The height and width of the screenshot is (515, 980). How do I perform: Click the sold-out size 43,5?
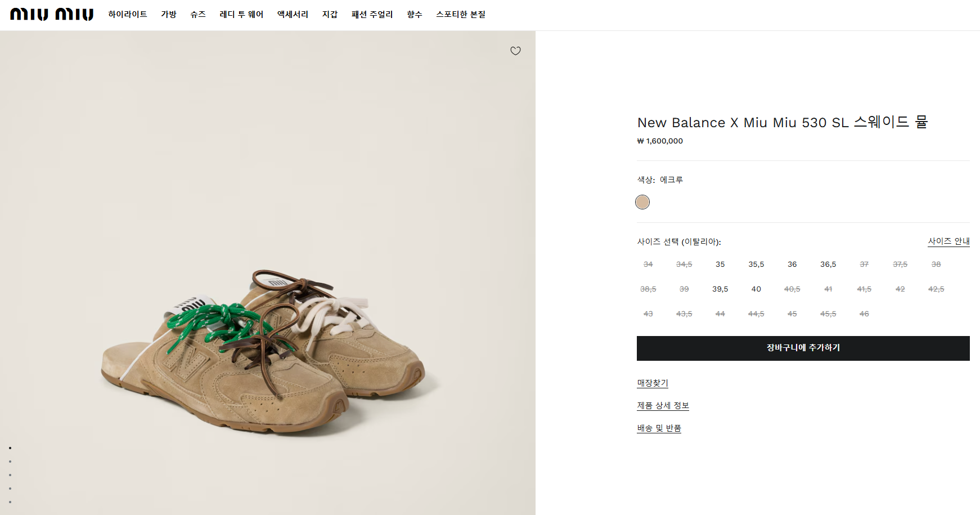(684, 314)
